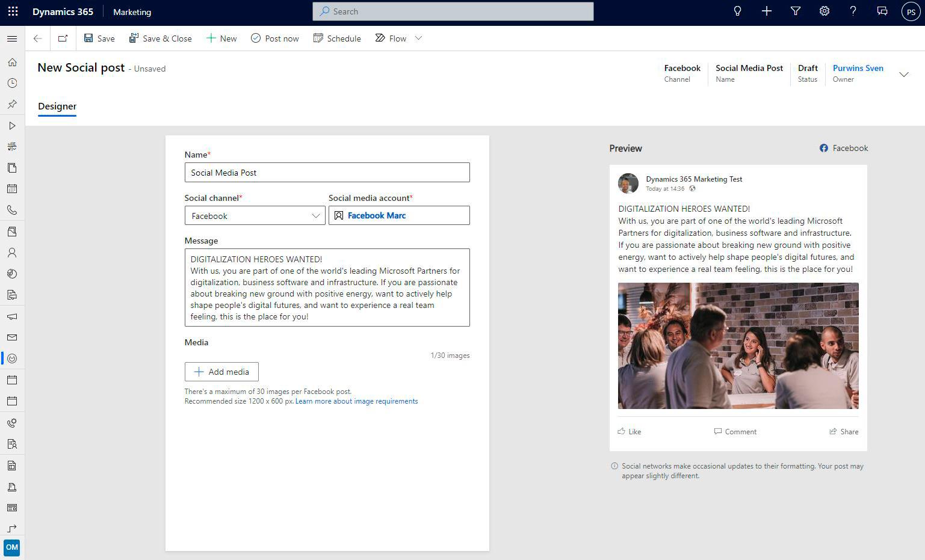Open the OM area switcher badge
This screenshot has height=560, width=925.
click(12, 547)
